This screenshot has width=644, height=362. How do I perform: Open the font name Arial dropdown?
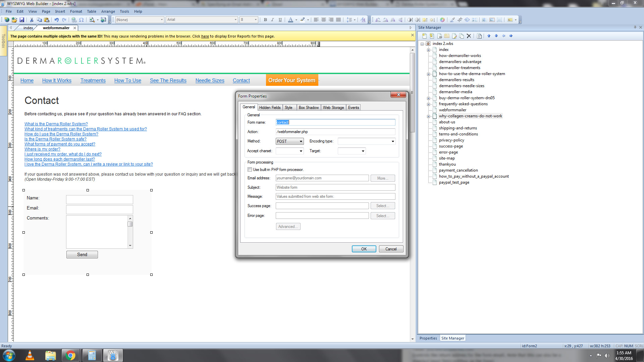click(x=235, y=20)
